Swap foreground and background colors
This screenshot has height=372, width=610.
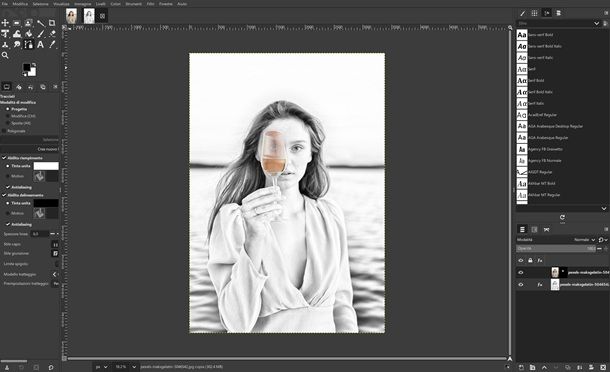click(34, 64)
